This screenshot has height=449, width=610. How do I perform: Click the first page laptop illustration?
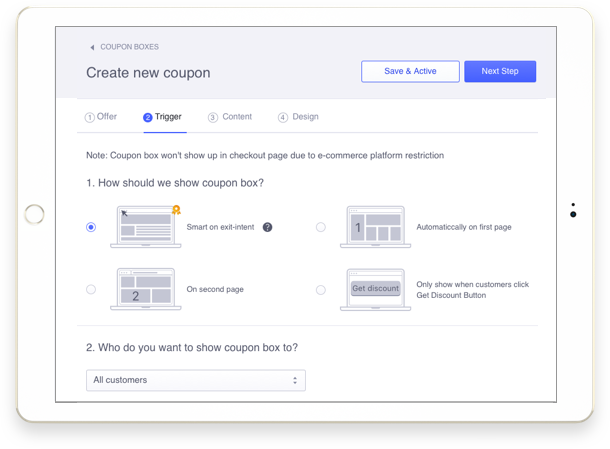(x=375, y=227)
